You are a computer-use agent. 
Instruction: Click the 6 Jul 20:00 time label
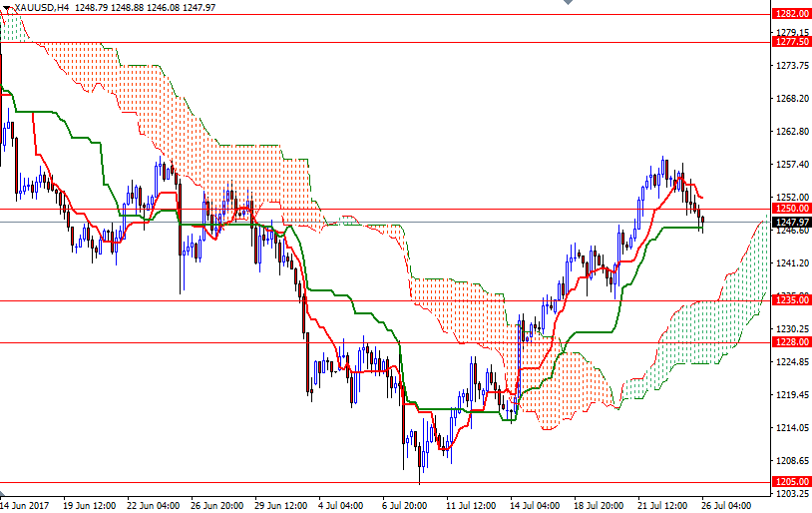coord(404,505)
